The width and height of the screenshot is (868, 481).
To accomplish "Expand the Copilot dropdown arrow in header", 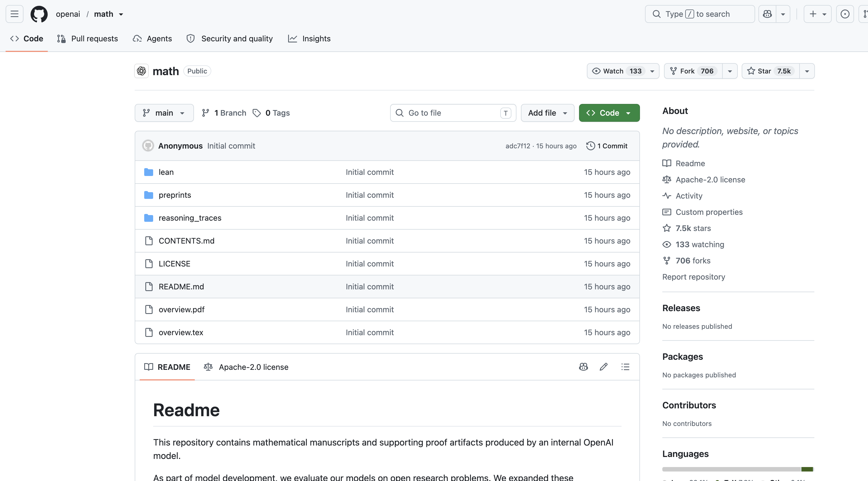I will [x=783, y=14].
